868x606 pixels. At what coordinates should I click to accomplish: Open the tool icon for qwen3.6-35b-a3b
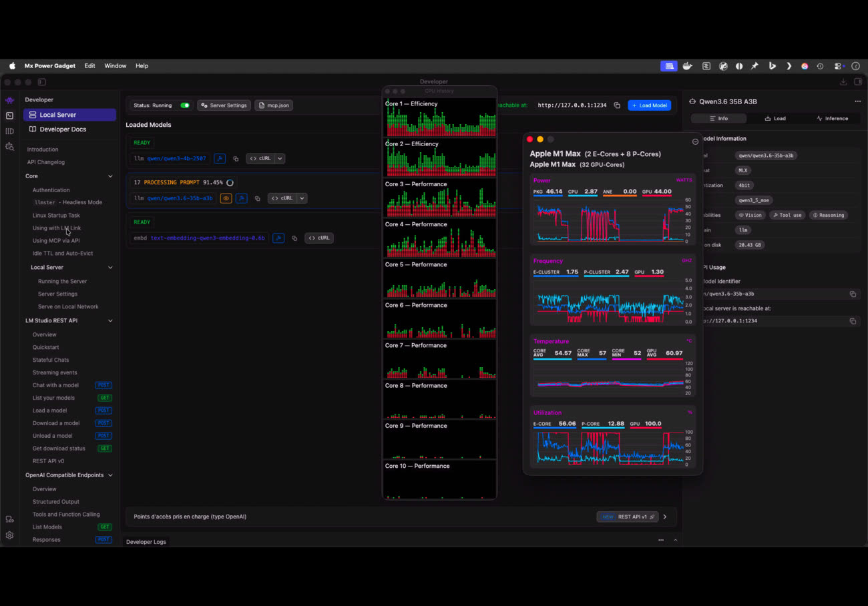(x=242, y=198)
